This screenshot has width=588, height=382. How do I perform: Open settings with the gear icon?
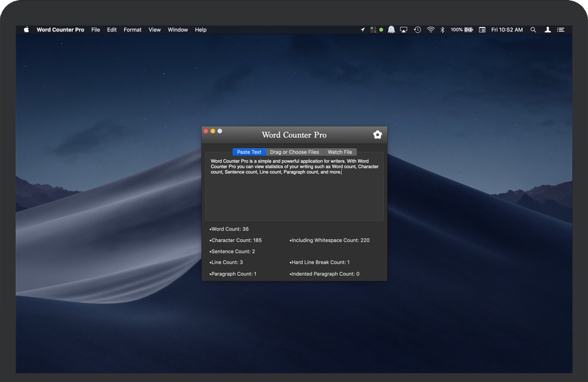pyautogui.click(x=378, y=134)
